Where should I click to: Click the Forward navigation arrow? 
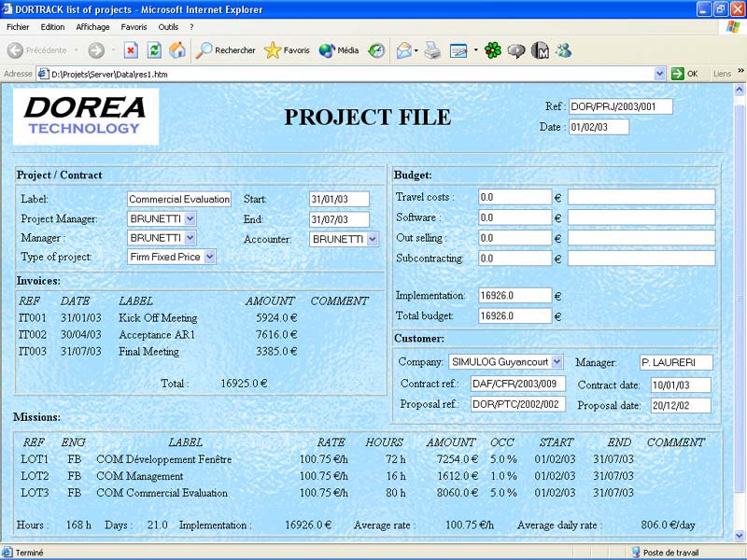pos(96,50)
